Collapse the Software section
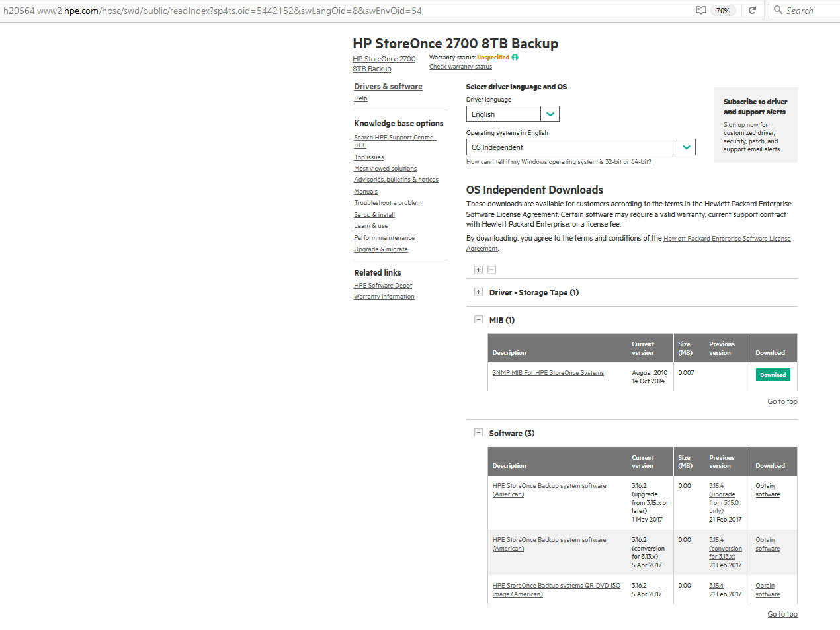Screen dimensions: 840x630 478,432
